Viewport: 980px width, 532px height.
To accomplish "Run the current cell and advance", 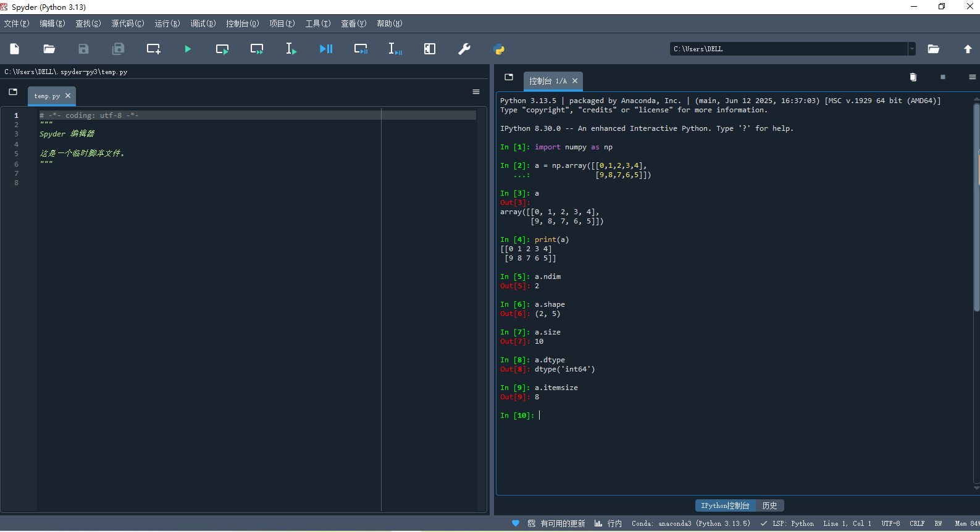I will pos(257,49).
